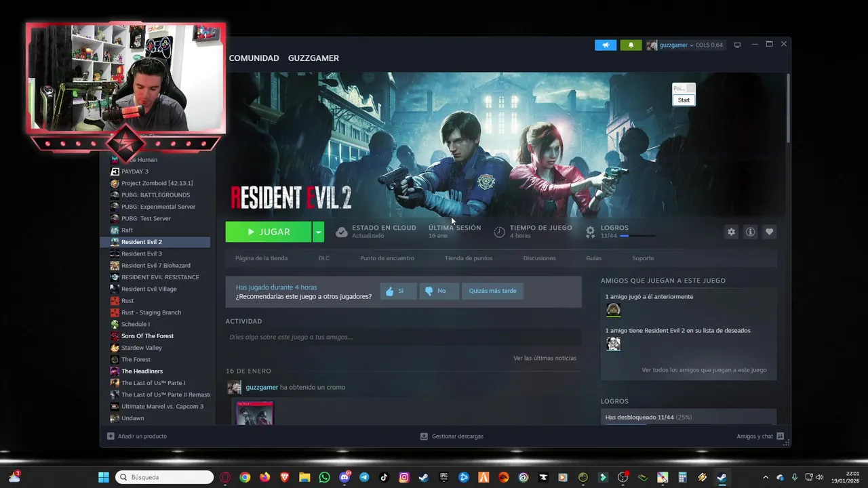
Task: Open Big Picture mode monitor icon
Action: coord(737,45)
